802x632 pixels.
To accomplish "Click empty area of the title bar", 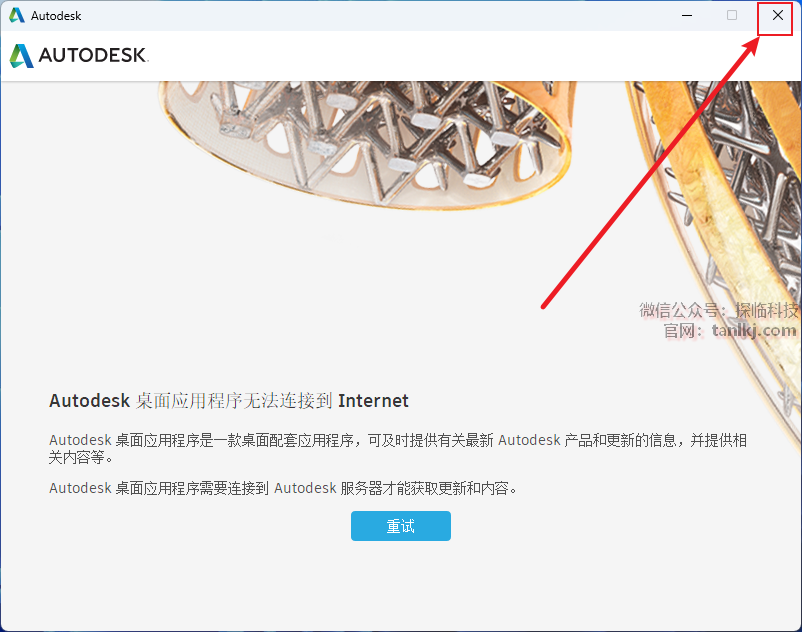I will pos(358,15).
